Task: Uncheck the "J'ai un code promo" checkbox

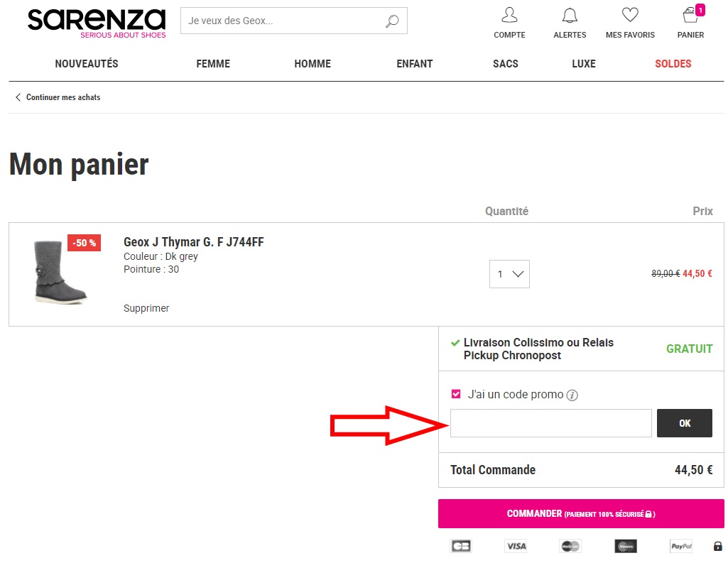Action: [x=456, y=394]
